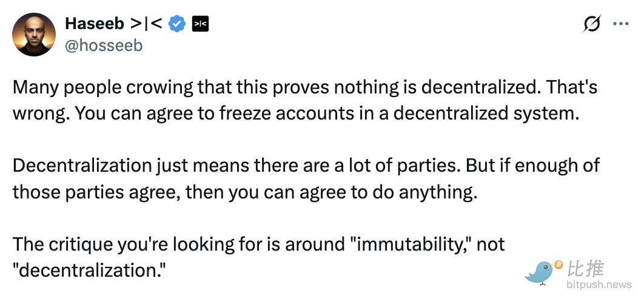Viewport: 644px width, 301px height.
Task: Click the line starting "The critique you're looking for"
Action: [x=258, y=245]
